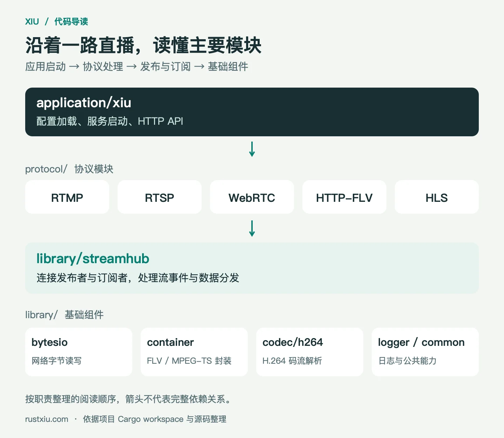
Task: Open the WebRTC protocol card
Action: click(252, 197)
